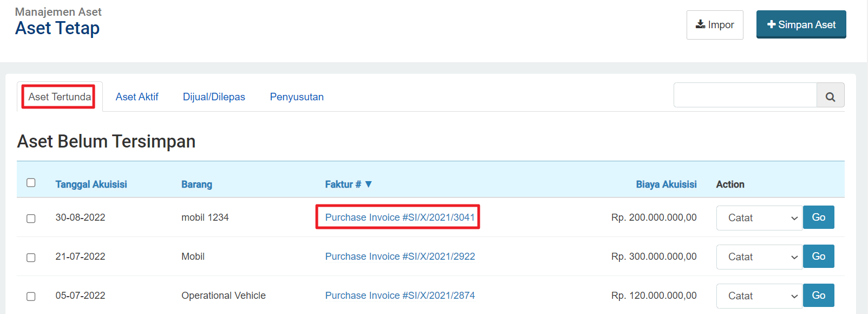Open Purchase Invoice #SI/X/2021/2922 link
The width and height of the screenshot is (868, 314).
[x=400, y=257]
